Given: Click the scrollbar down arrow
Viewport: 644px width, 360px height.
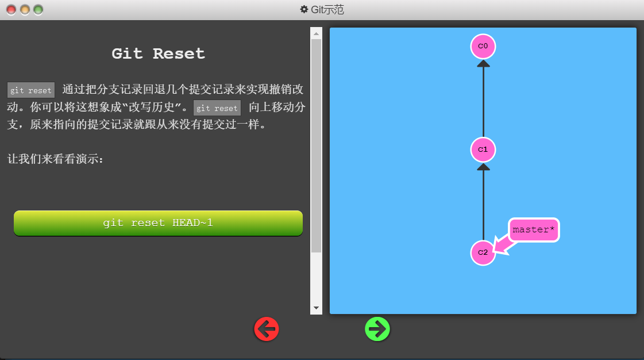Looking at the screenshot, I should [x=316, y=308].
